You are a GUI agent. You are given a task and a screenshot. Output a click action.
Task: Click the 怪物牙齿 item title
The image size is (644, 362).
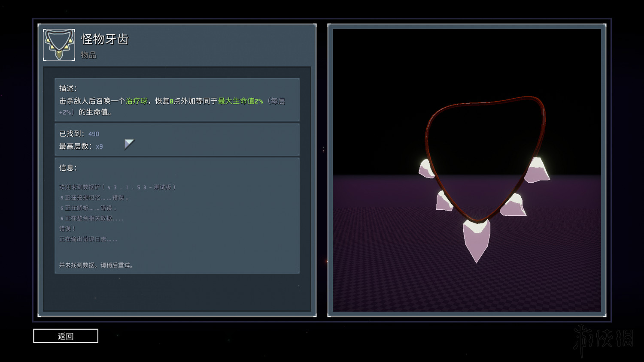tap(105, 39)
